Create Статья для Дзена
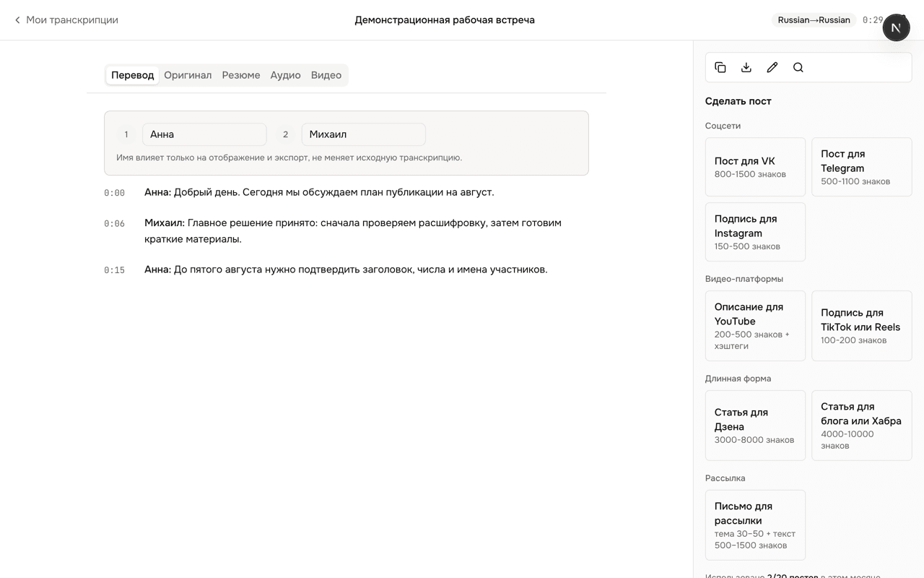The height and width of the screenshot is (578, 924). click(755, 426)
